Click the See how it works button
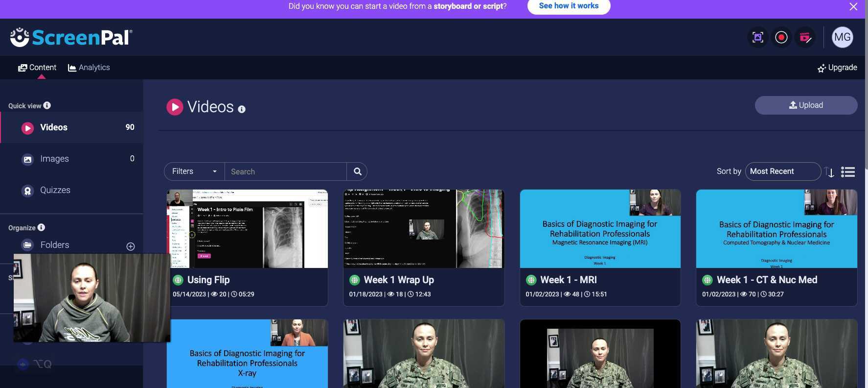This screenshot has width=868, height=388. 569,6
